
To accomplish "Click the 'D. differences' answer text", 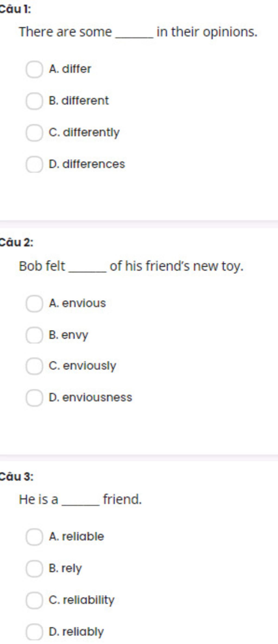I will tap(87, 164).
